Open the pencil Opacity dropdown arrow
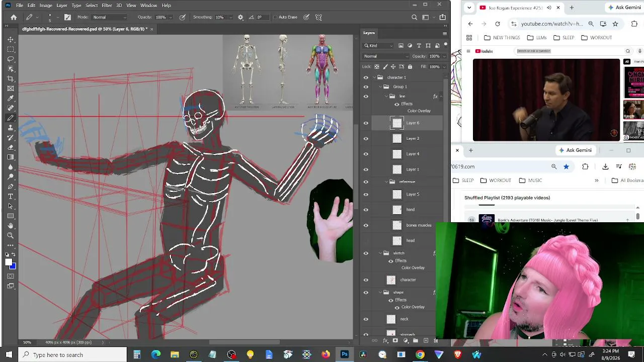Image resolution: width=644 pixels, height=362 pixels. click(x=171, y=17)
